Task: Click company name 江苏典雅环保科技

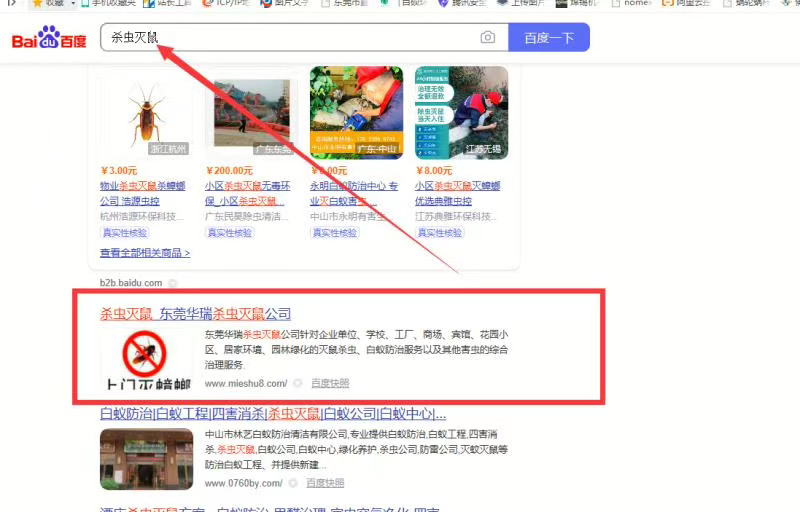Action: click(x=457, y=217)
